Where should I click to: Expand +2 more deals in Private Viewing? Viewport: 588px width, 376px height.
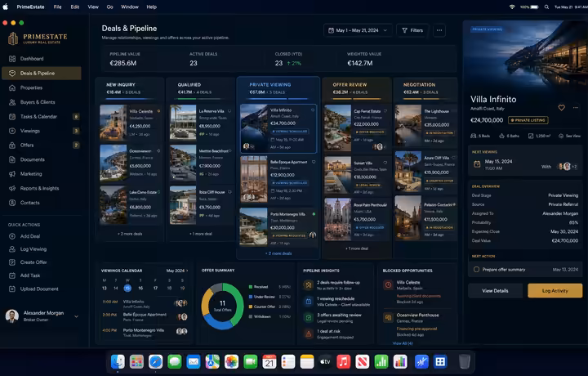coord(278,253)
